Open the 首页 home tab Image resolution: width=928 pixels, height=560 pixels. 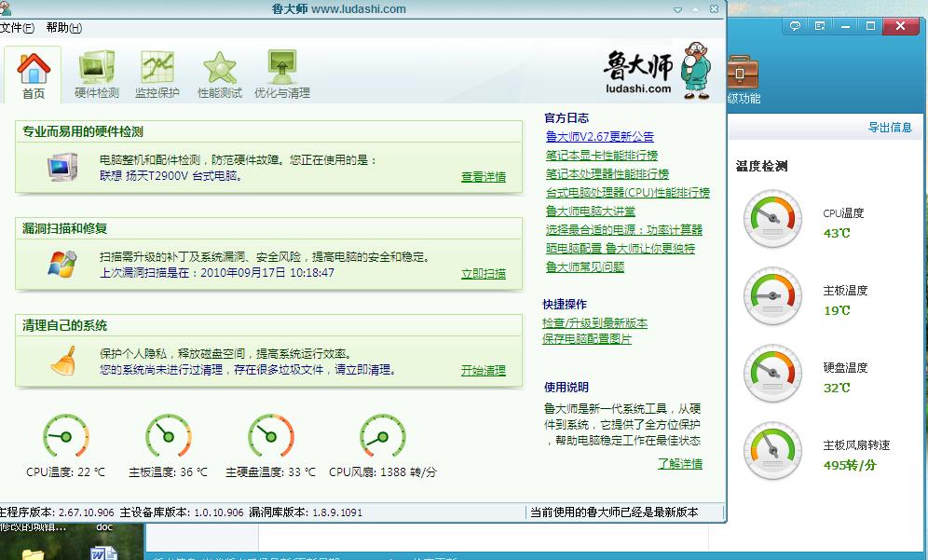(x=34, y=75)
